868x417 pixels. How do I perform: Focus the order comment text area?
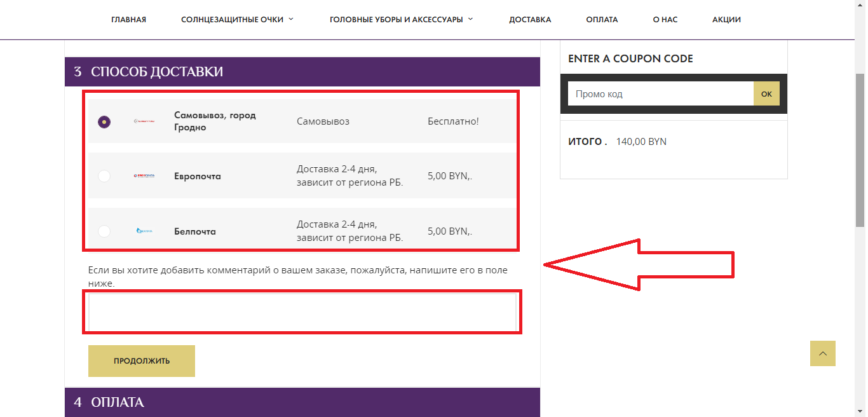[x=302, y=312]
